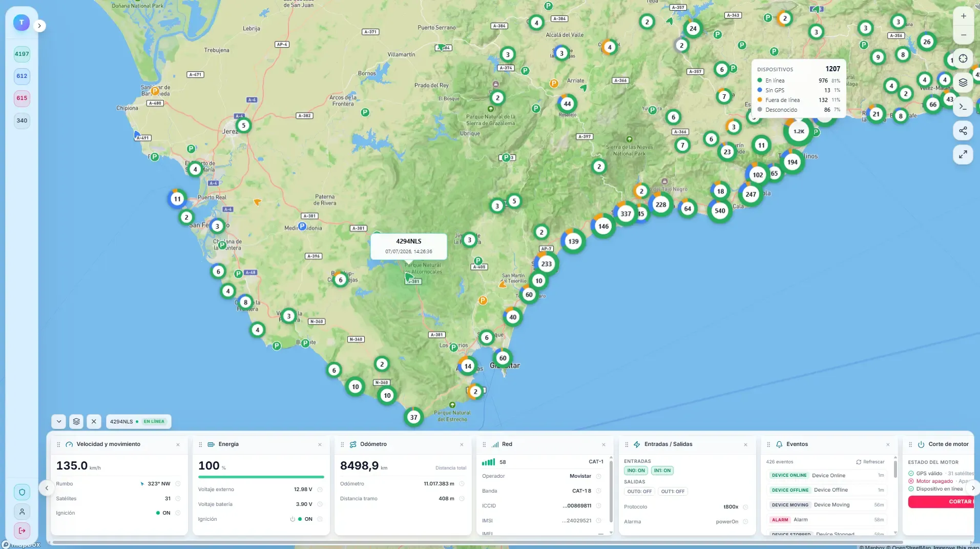This screenshot has width=980, height=549.
Task: Zoom in the map with plus button
Action: (x=963, y=16)
